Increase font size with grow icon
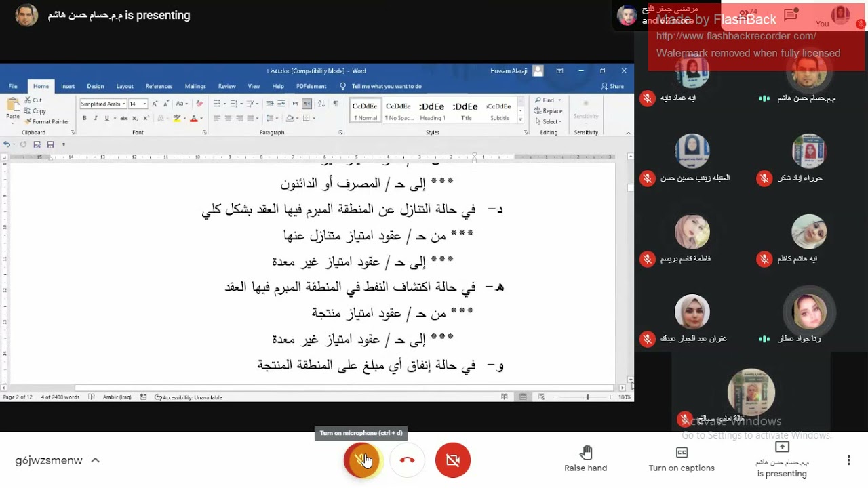Image resolution: width=868 pixels, height=488 pixels. pyautogui.click(x=154, y=104)
